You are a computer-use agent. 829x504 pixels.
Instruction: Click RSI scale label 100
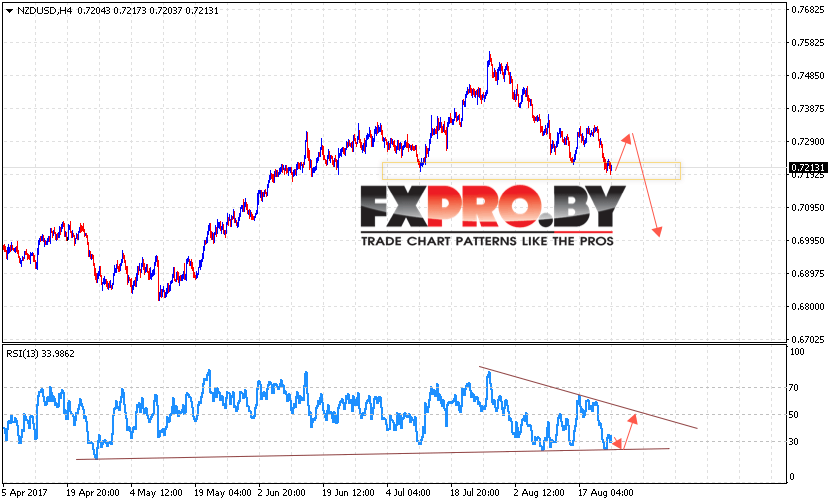point(797,352)
